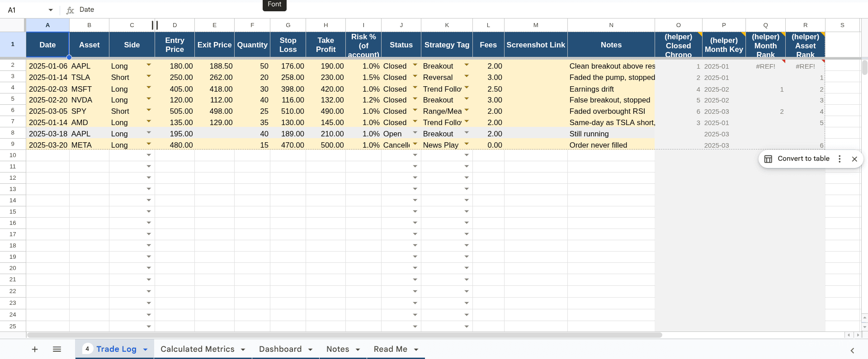
Task: Click the Strategy Tag header cell
Action: [447, 45]
